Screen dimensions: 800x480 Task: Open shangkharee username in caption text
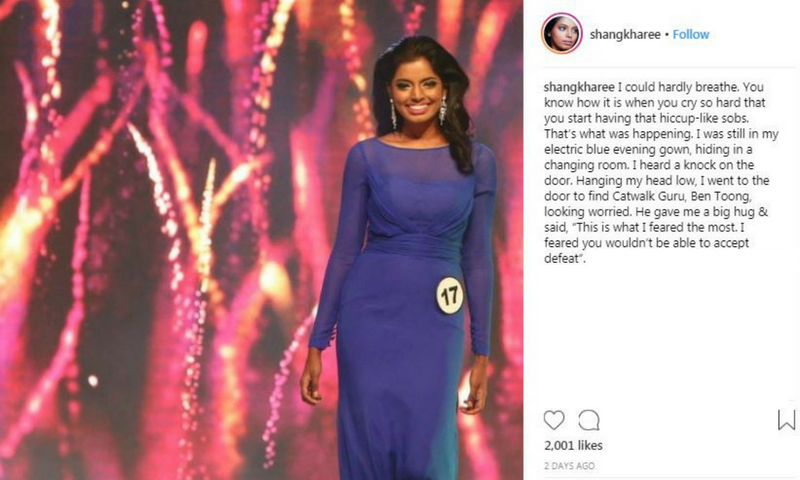(579, 87)
